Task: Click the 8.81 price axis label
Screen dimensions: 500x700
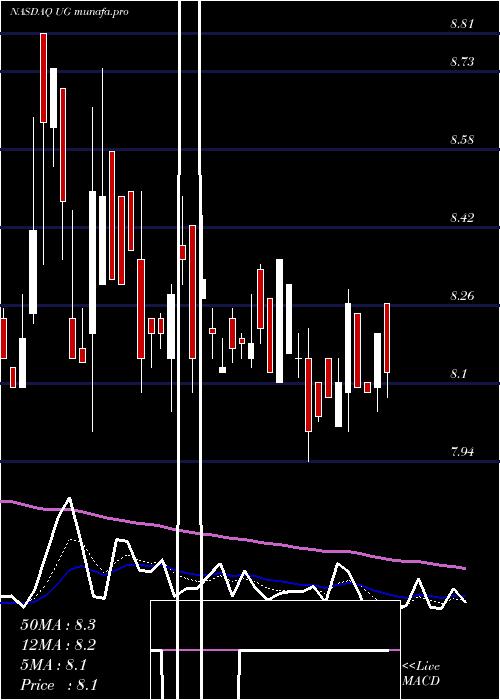Action: pos(462,24)
